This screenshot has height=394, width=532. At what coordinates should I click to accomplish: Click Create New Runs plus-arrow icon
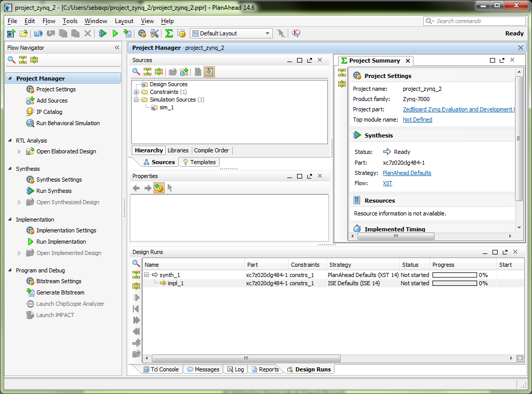coord(136,343)
